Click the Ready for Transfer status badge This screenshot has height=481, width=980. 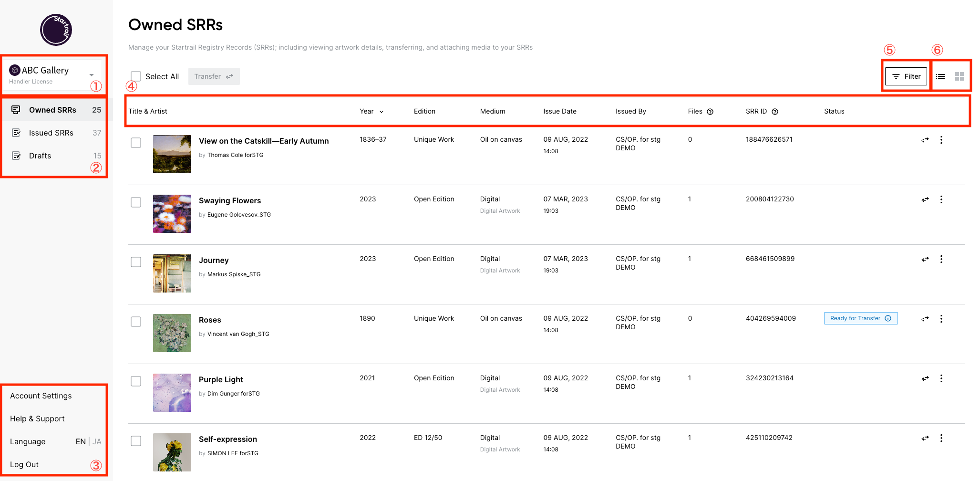tap(861, 318)
